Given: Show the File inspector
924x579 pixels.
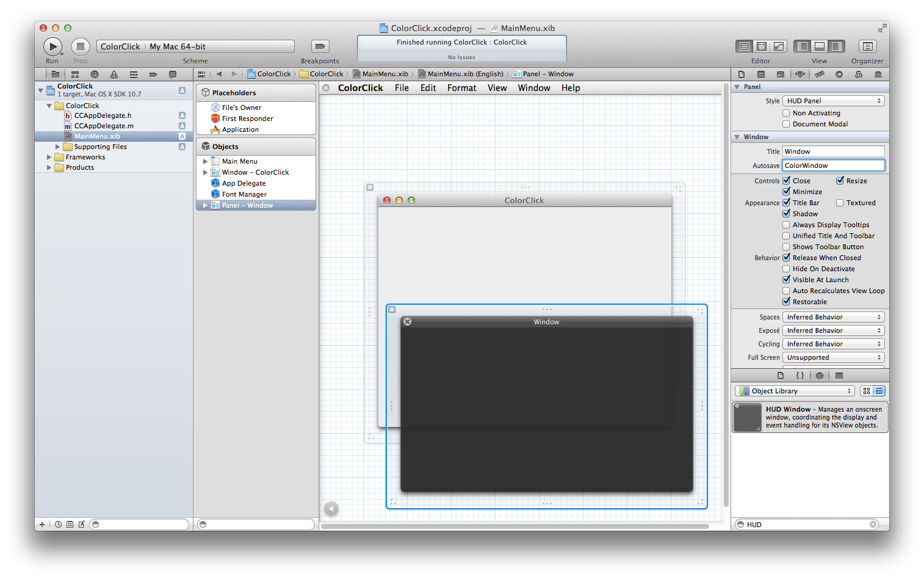Looking at the screenshot, I should coord(742,75).
